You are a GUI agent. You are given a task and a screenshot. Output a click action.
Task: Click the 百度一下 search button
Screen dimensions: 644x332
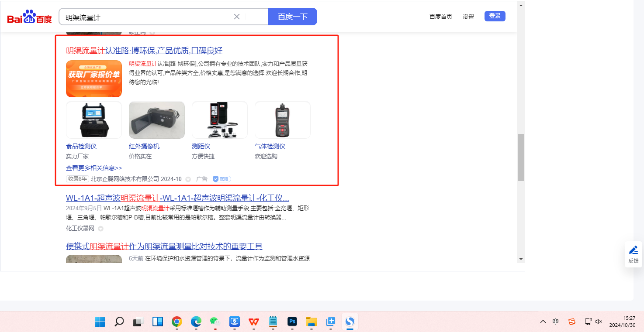[x=293, y=17]
